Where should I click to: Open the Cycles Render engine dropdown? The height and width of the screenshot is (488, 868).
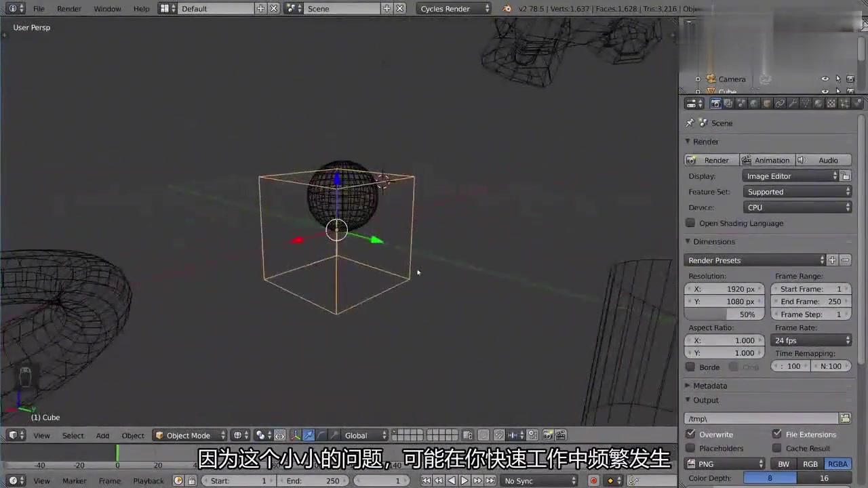point(454,8)
